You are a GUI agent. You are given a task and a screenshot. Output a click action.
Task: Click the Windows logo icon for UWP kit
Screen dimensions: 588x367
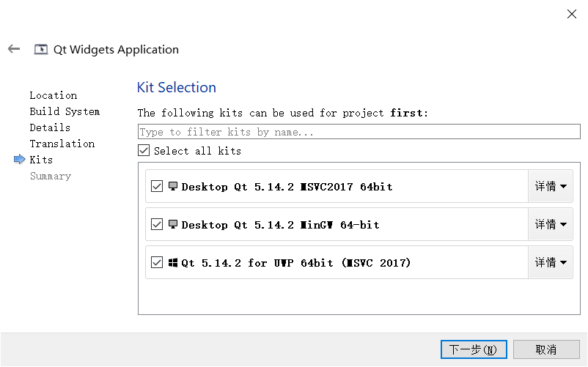pyautogui.click(x=174, y=262)
